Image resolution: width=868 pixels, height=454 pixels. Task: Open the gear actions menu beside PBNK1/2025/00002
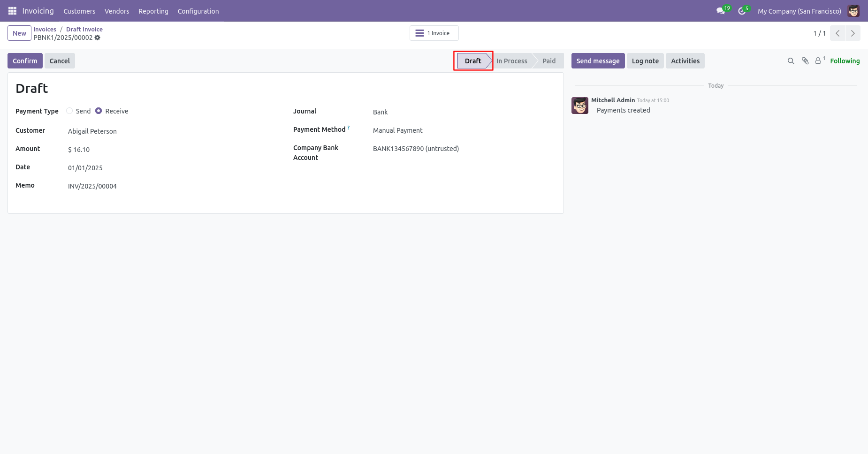pos(98,38)
